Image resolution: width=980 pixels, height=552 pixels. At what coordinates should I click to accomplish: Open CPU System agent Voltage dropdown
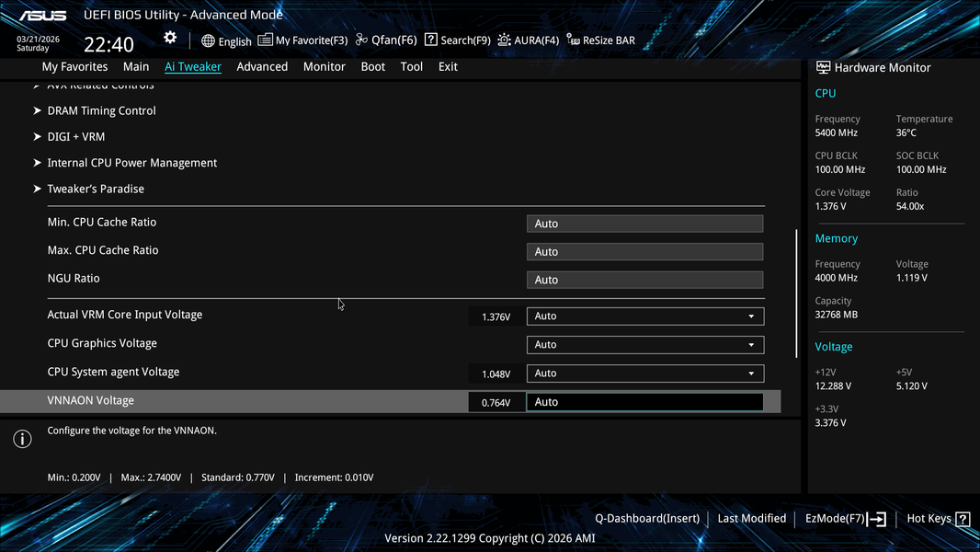645,374
